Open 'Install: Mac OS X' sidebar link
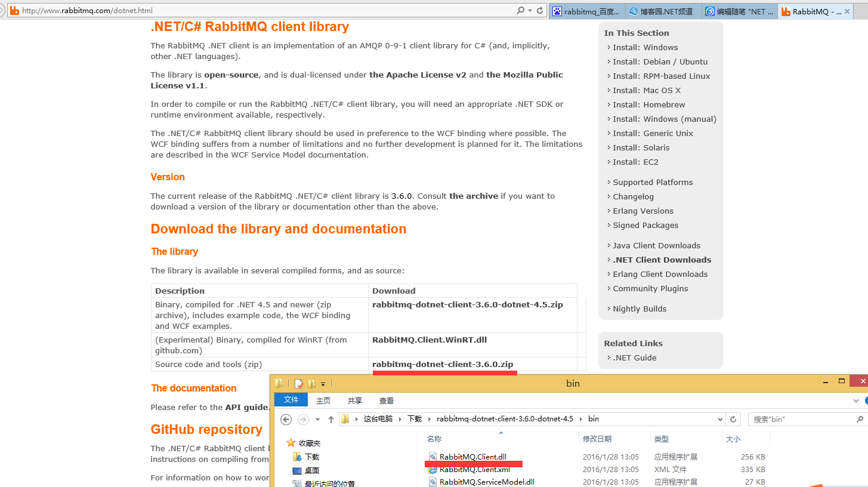This screenshot has height=487, width=868. [647, 91]
